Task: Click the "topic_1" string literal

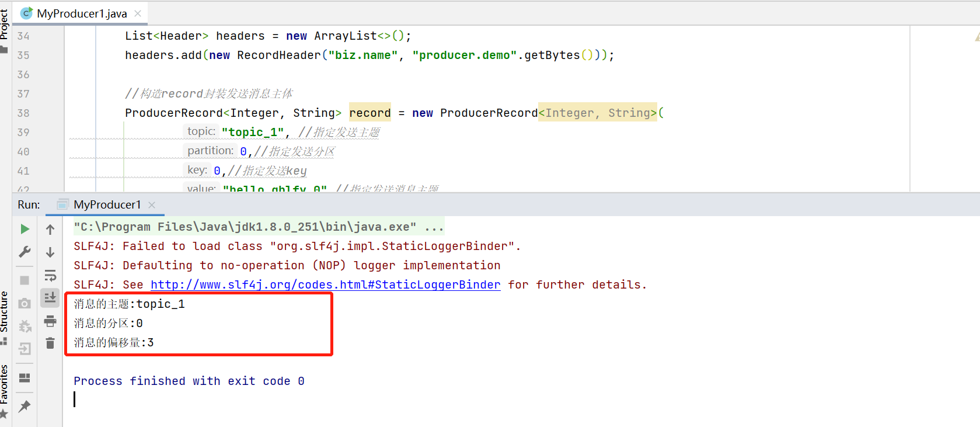Action: click(x=253, y=132)
